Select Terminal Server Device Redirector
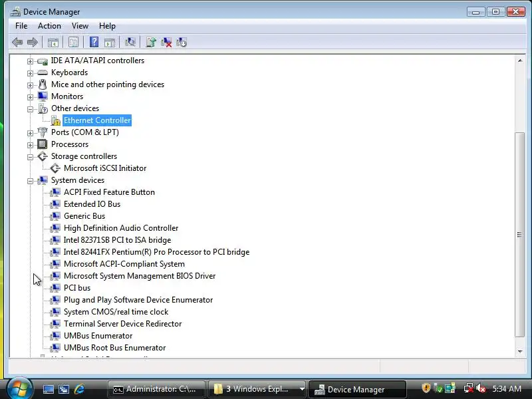 coord(123,324)
